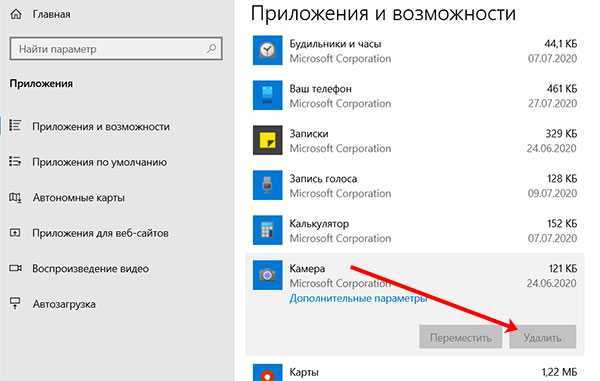Select the Записки sticky note icon

tap(267, 140)
